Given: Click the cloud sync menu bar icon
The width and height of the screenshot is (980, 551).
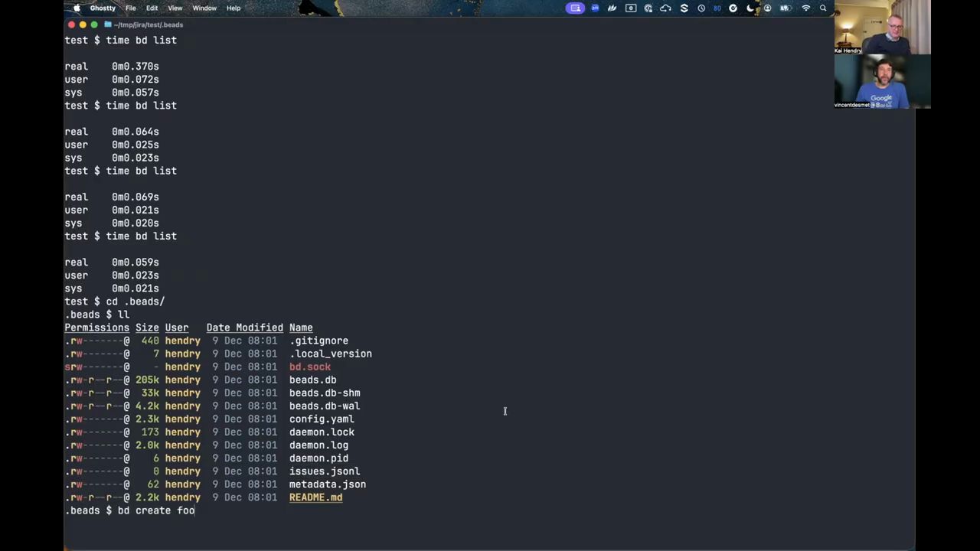Looking at the screenshot, I should [665, 8].
